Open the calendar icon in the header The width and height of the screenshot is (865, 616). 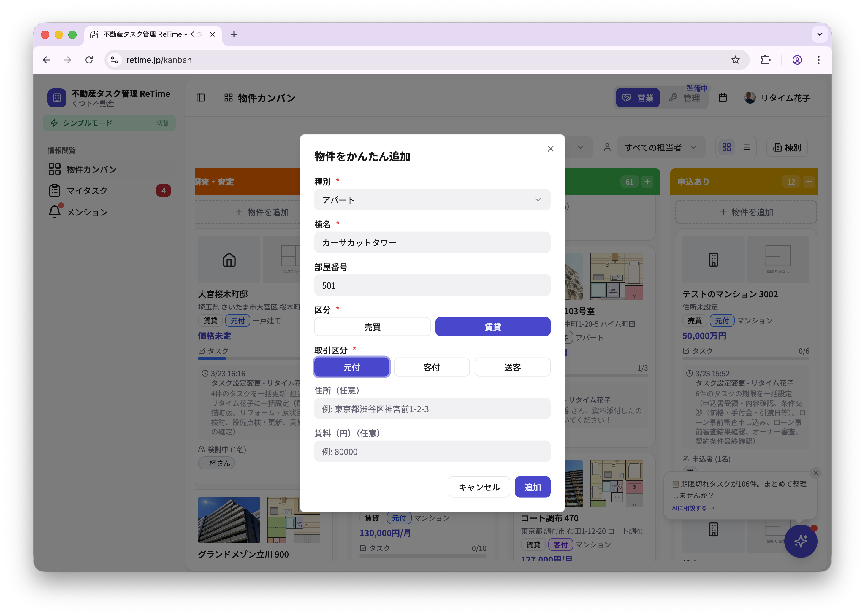723,98
